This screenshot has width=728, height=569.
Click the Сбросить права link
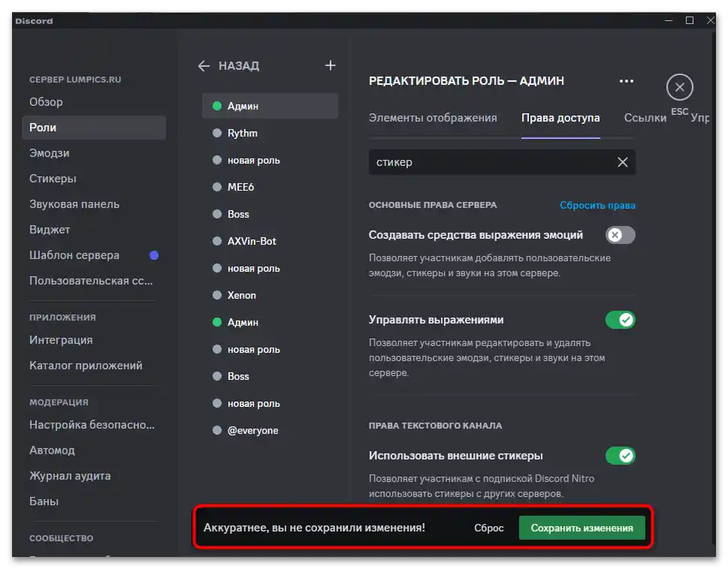point(597,206)
